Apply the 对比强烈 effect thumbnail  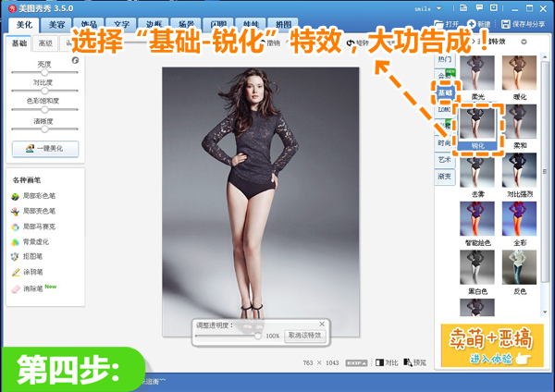click(519, 170)
